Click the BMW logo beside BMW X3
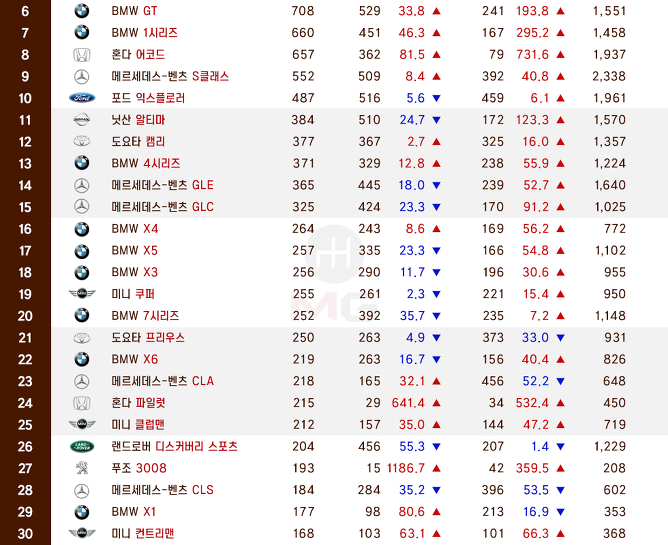The height and width of the screenshot is (545, 668). pos(82,272)
